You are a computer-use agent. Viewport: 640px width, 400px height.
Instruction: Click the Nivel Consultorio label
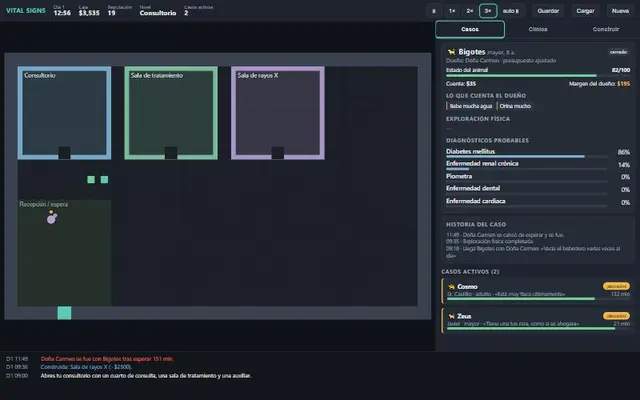pos(158,13)
